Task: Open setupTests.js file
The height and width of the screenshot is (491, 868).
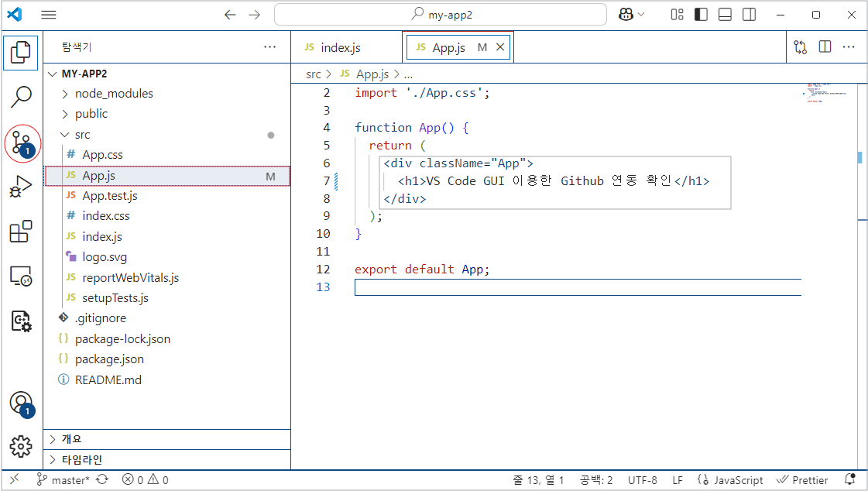Action: point(166,298)
